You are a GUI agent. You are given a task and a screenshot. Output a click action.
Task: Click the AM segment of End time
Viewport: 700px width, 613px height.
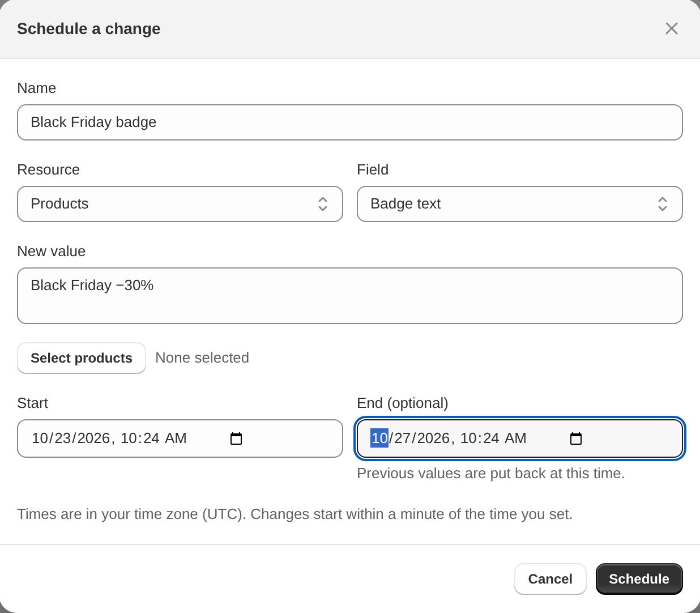click(x=515, y=438)
